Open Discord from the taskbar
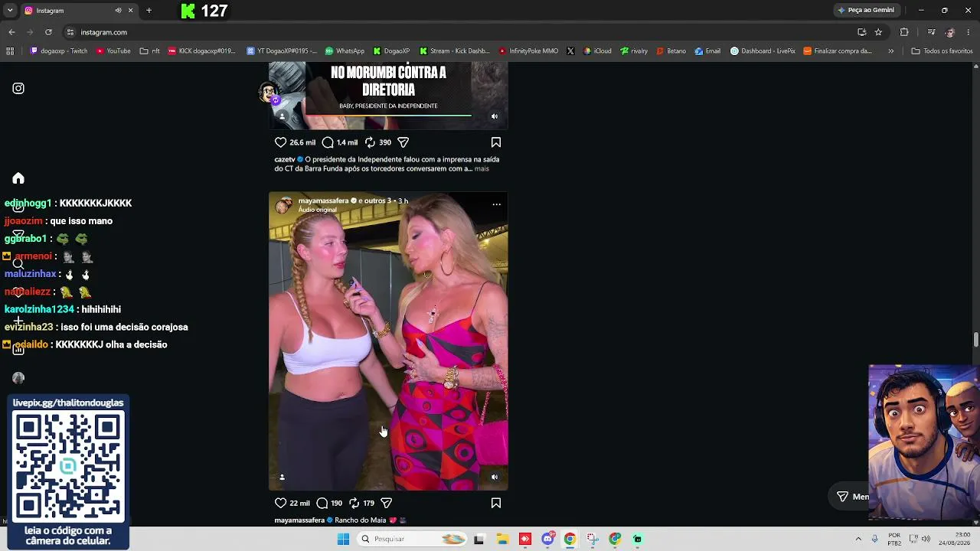The height and width of the screenshot is (551, 980). pos(547,539)
